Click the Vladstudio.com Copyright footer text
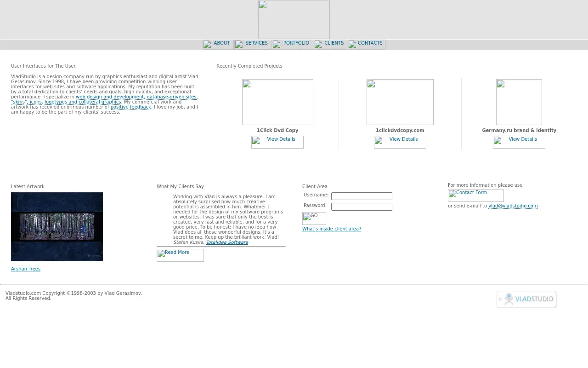 73,293
